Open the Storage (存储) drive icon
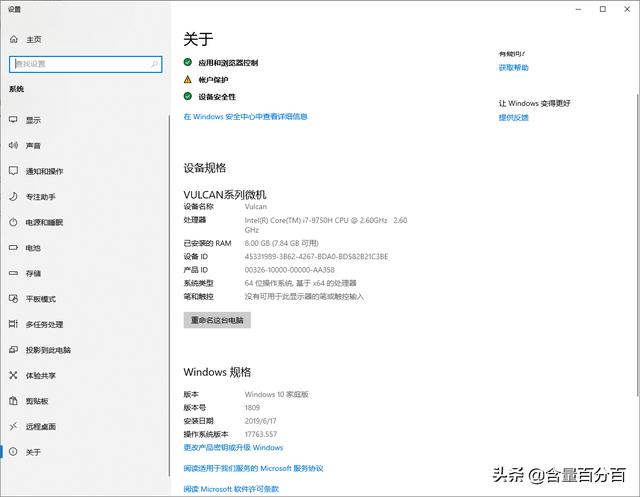 [13, 273]
